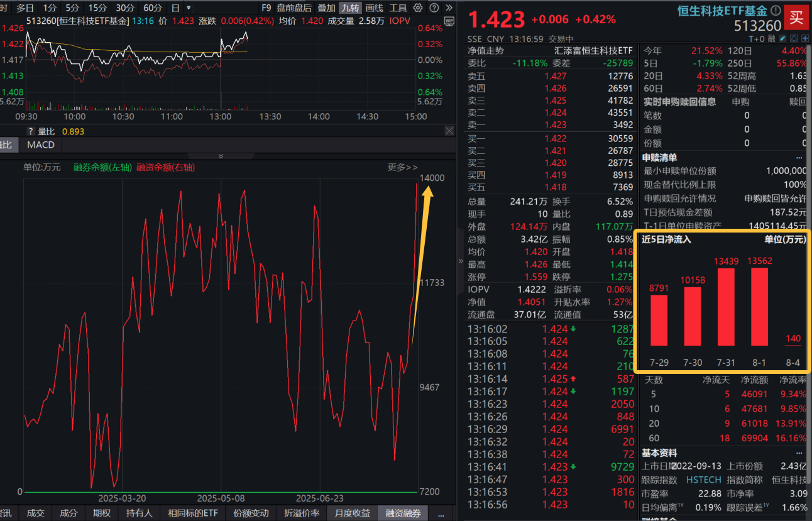
Task: Open the price alert bell icon
Action: tap(794, 38)
